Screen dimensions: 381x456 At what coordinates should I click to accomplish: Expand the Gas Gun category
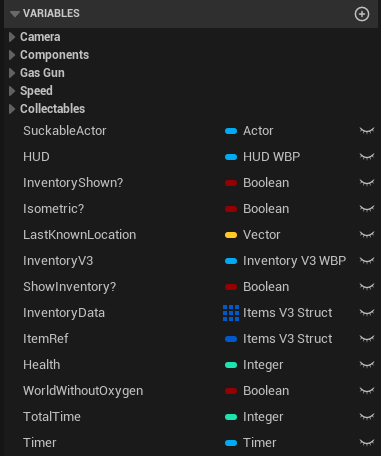click(12, 73)
